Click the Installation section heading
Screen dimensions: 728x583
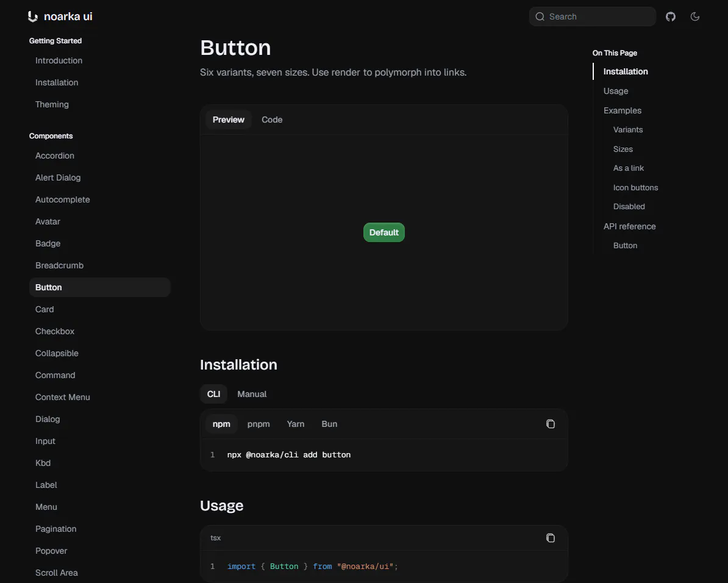[238, 365]
